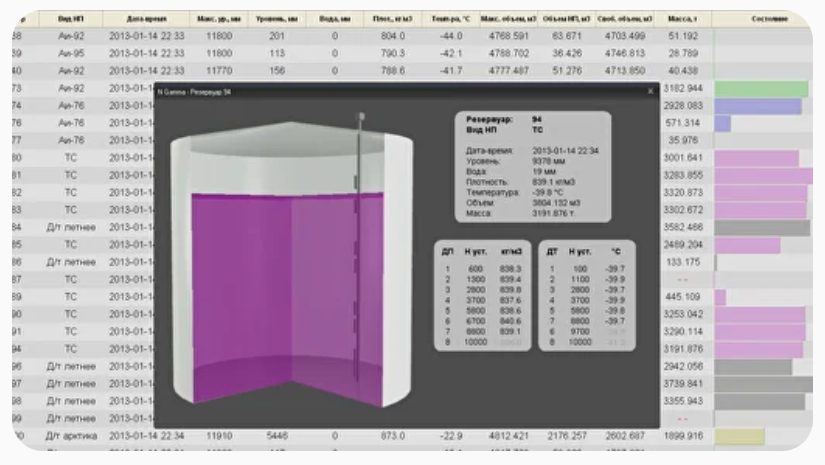
Task: Click the Резервуар 94 summary info panel
Action: pyautogui.click(x=533, y=166)
